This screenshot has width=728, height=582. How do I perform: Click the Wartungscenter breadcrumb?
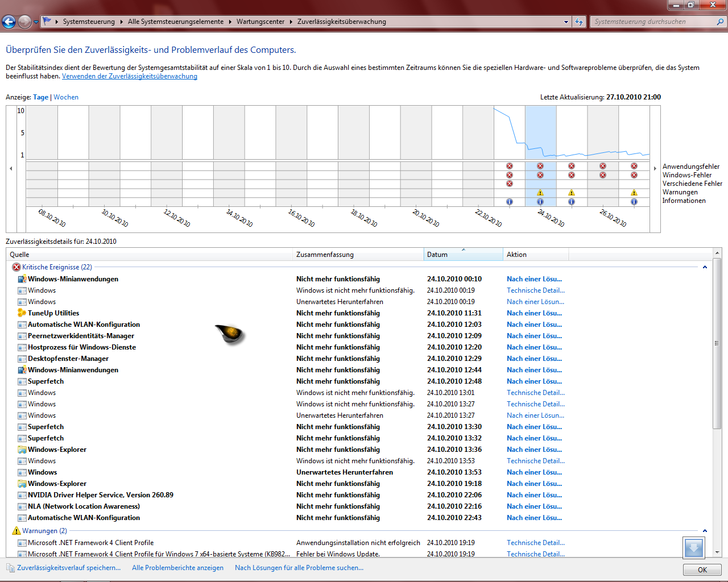(x=260, y=22)
